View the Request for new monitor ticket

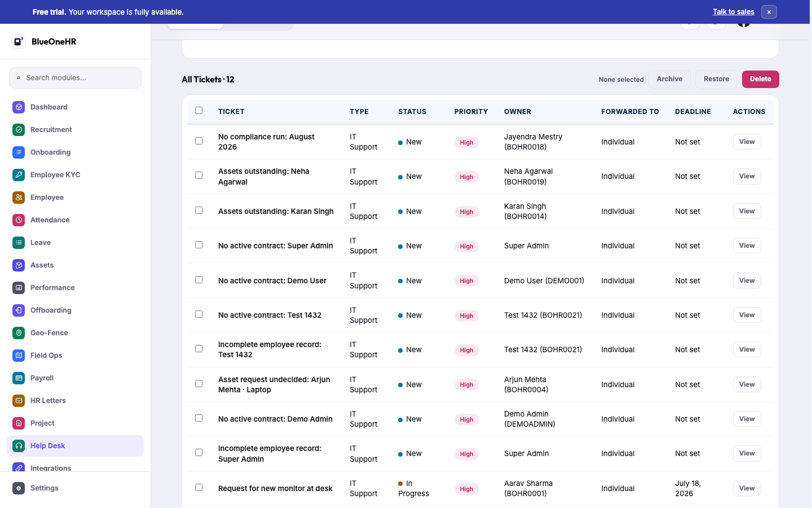[747, 488]
